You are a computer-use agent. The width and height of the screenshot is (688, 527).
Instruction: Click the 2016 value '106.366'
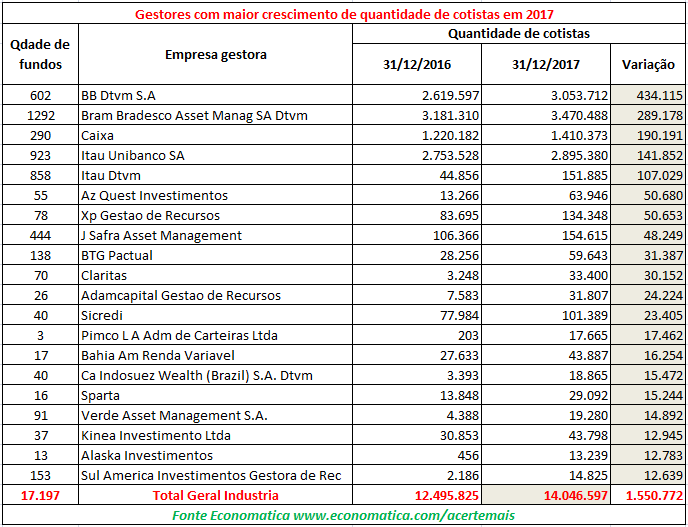417,235
